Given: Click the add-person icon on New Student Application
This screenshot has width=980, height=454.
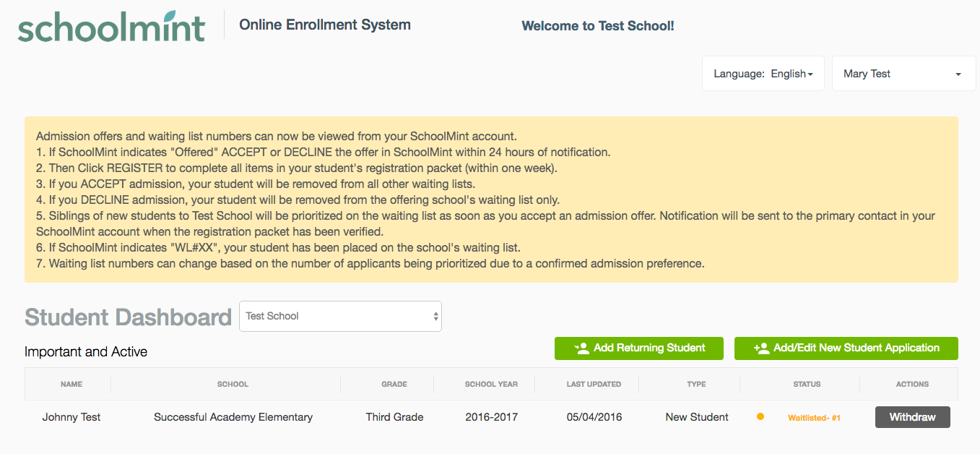Looking at the screenshot, I should tap(761, 348).
